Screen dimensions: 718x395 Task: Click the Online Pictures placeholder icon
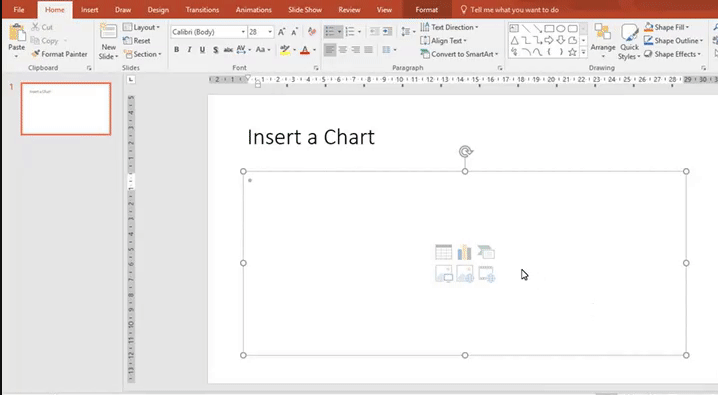click(x=465, y=274)
